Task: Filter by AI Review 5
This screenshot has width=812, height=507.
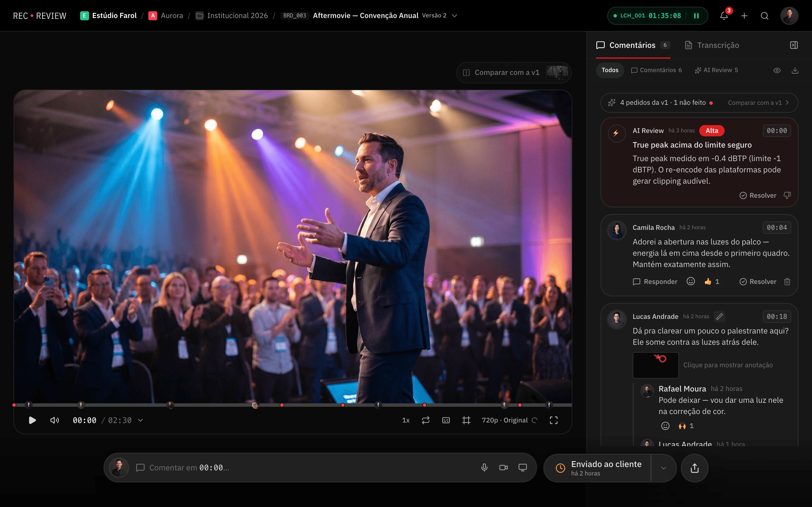Action: (x=716, y=70)
